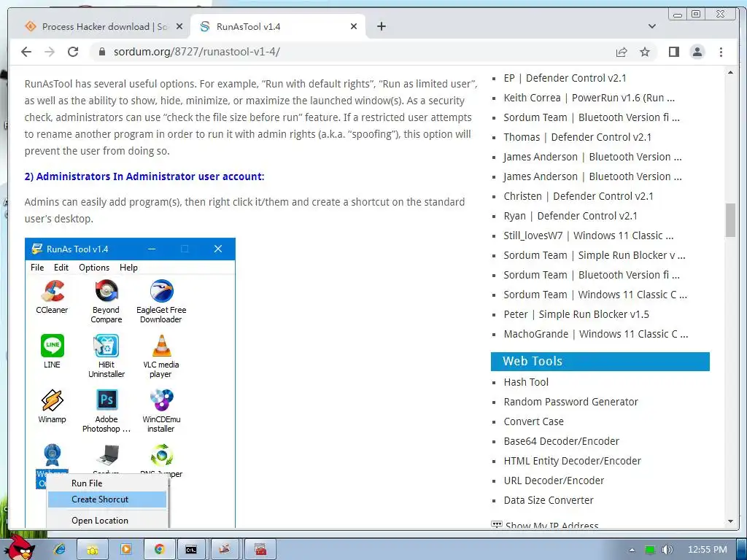
Task: Click the WinCDEmu installer icon
Action: coord(161,400)
